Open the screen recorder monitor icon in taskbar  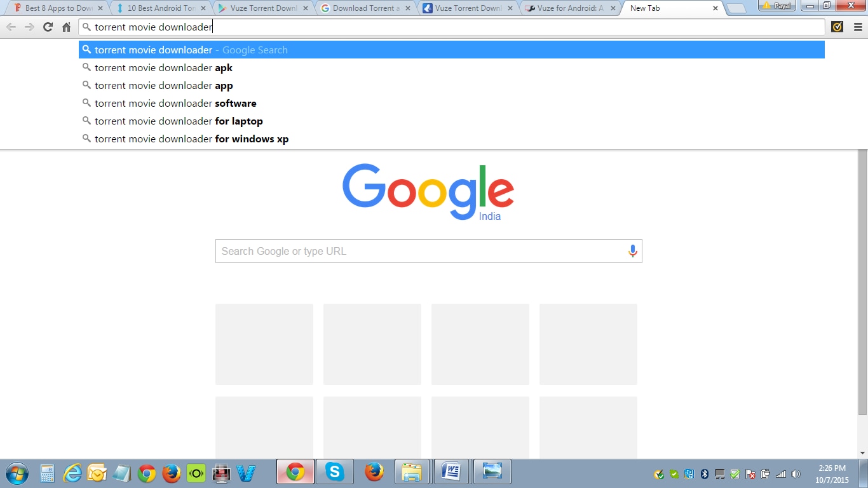point(221,473)
